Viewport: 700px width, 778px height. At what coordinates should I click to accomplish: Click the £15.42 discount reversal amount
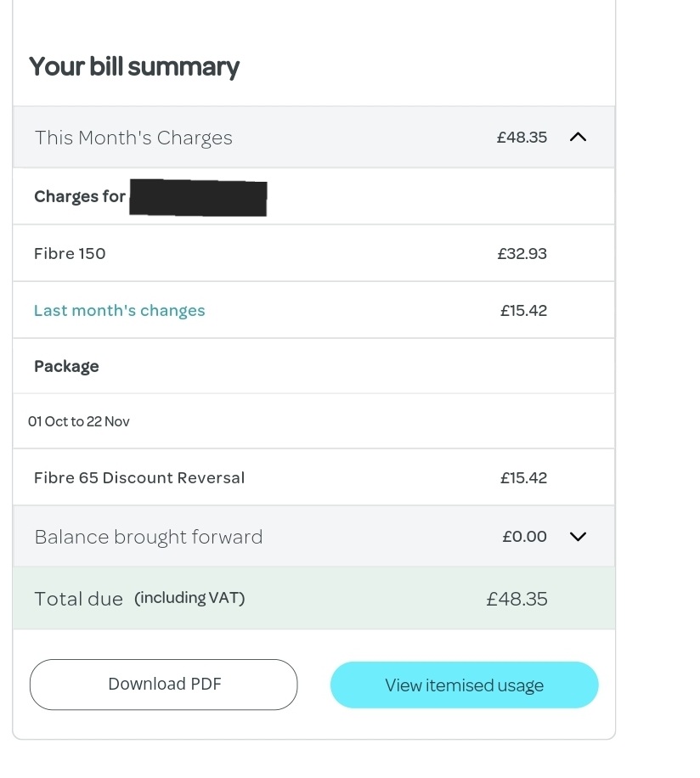tap(523, 477)
